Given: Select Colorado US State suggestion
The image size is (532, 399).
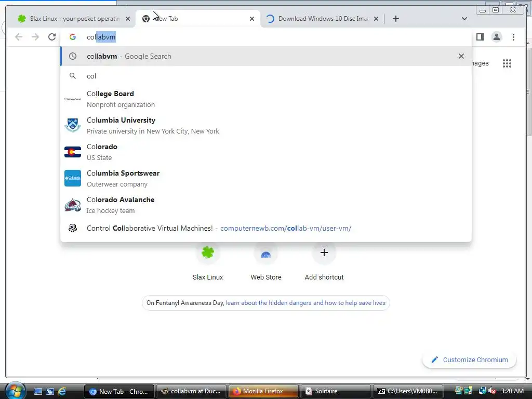Looking at the screenshot, I should point(265,152).
